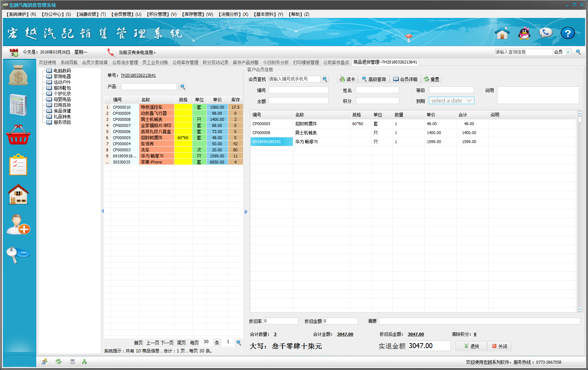This screenshot has height=370, width=588.
Task: Click the home icon in banner
Action: (502, 33)
